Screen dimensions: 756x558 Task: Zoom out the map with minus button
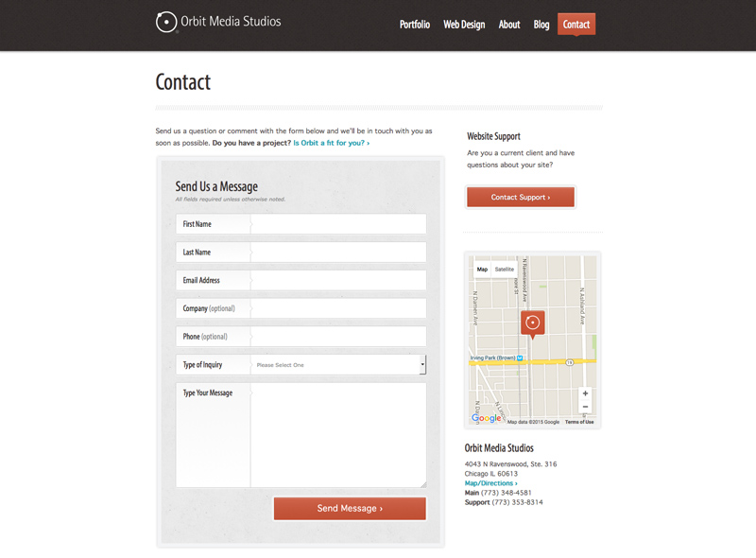coord(585,407)
